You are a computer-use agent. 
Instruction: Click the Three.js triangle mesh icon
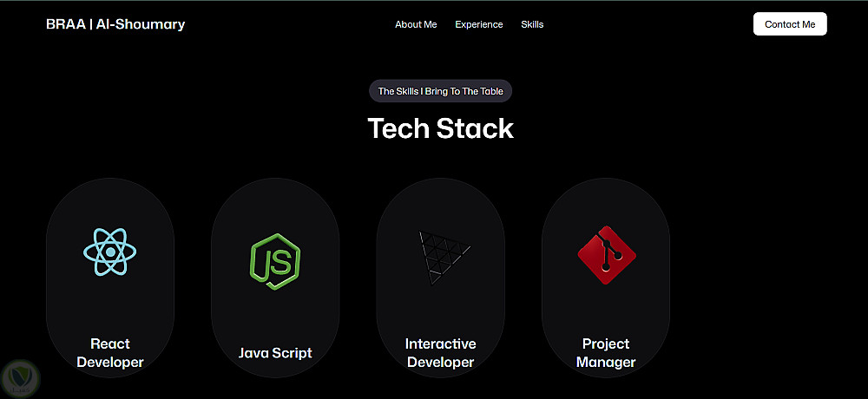(444, 258)
